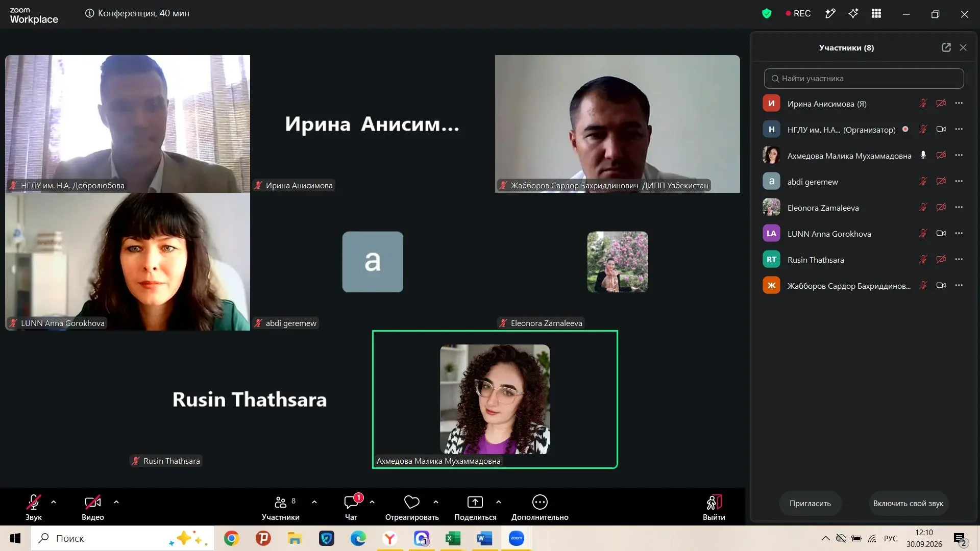
Task: Open more options for Rusin Thathsara row
Action: [959, 259]
